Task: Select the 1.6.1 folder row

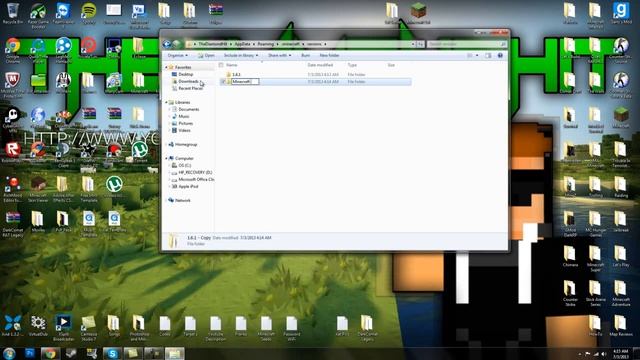Action: tap(315, 75)
